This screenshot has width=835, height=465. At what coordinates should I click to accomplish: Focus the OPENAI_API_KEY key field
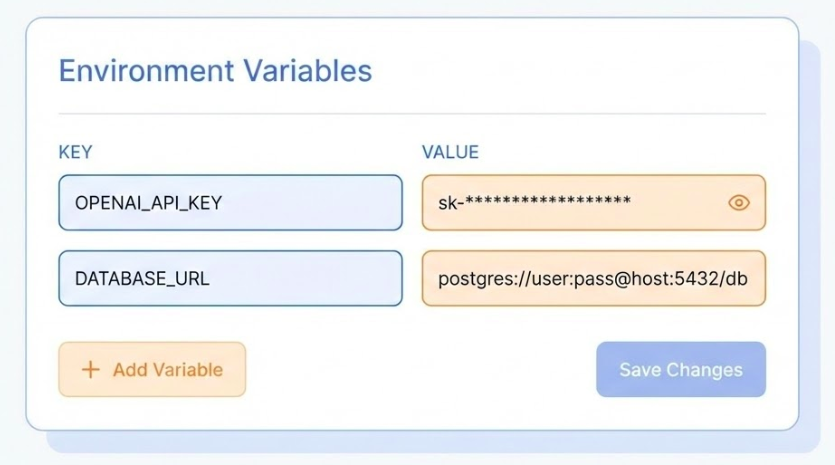(x=230, y=203)
